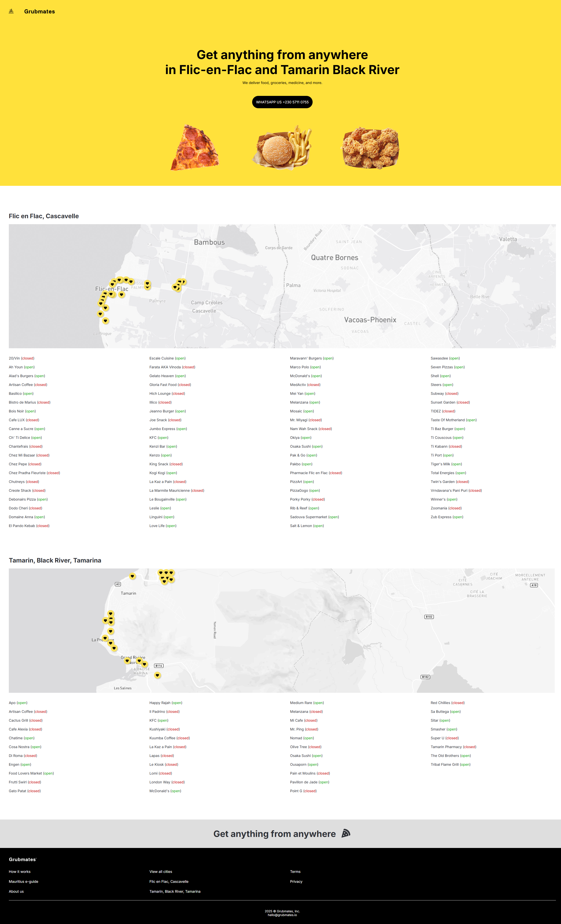Image resolution: width=561 pixels, height=924 pixels.
Task: Select Gelato Heaven listing
Action: [x=167, y=376]
